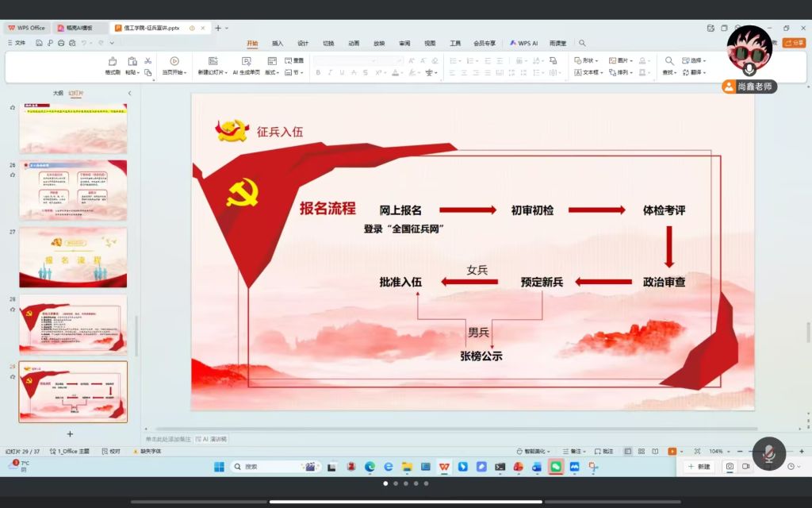Screen dimensions: 812x508
Task: Open the 文件 menu
Action: 16,43
